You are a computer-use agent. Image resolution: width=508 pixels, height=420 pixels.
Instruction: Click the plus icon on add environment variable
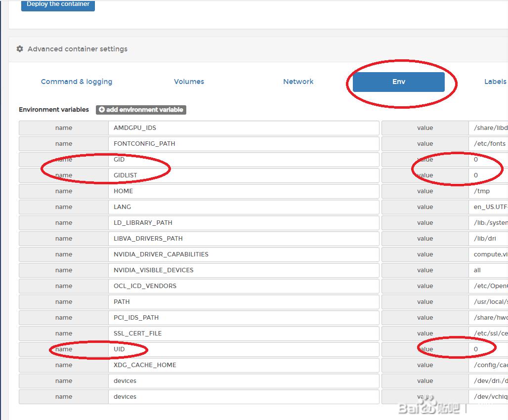coord(102,110)
